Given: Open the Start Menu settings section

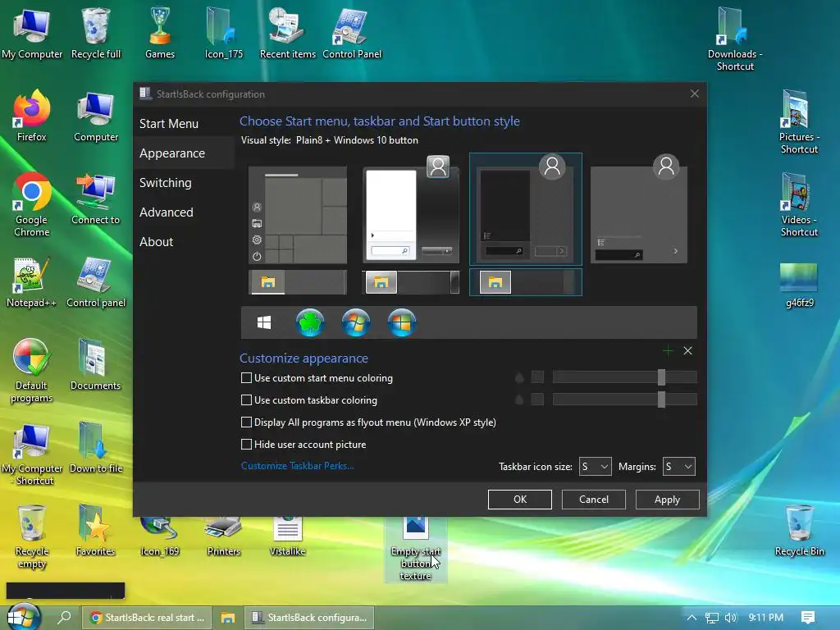Looking at the screenshot, I should (x=169, y=124).
